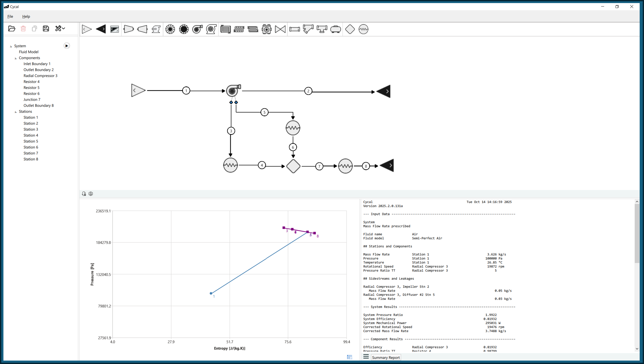This screenshot has height=364, width=644.
Task: Open the File menu
Action: [x=10, y=17]
